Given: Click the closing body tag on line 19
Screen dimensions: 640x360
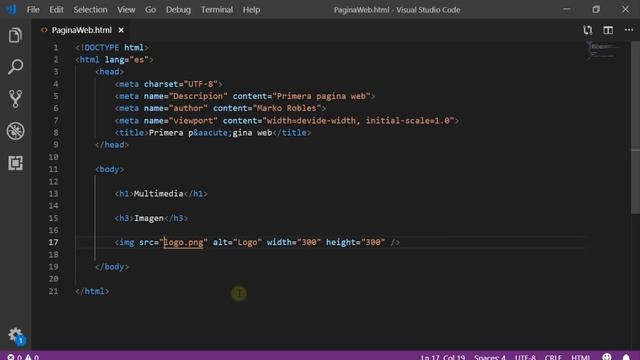Looking at the screenshot, I should click(x=112, y=267).
